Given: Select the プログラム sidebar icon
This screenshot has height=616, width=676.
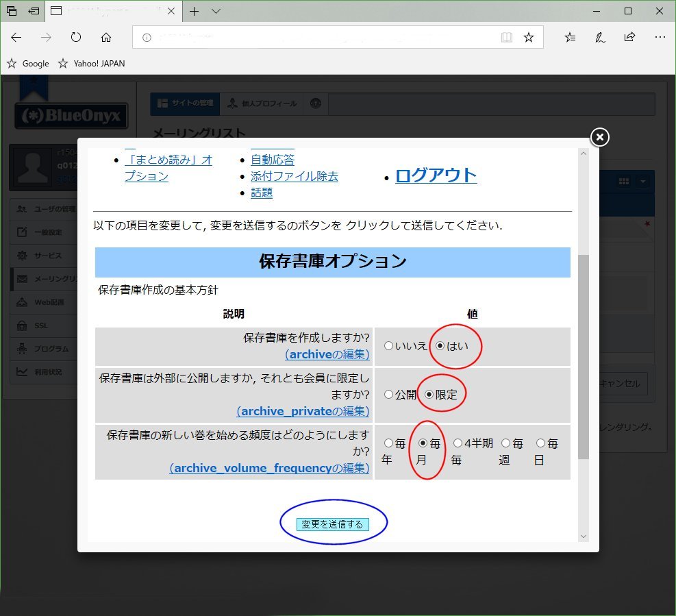Looking at the screenshot, I should click(x=21, y=348).
